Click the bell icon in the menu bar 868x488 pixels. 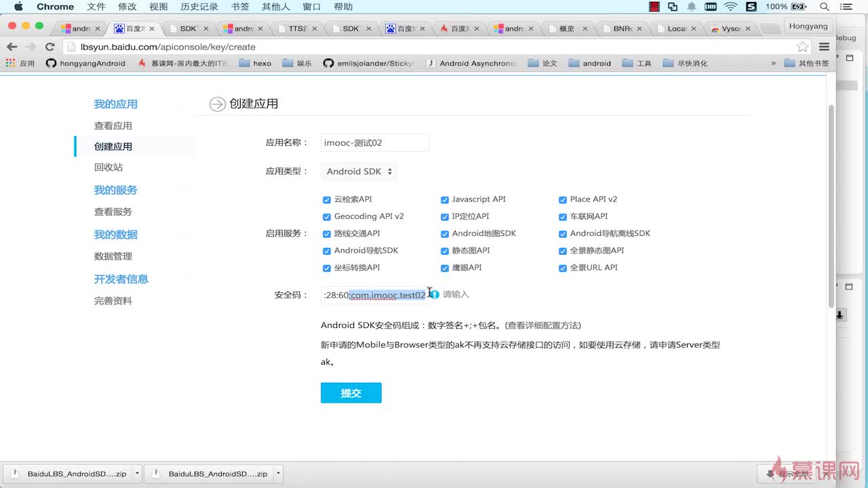tap(692, 7)
